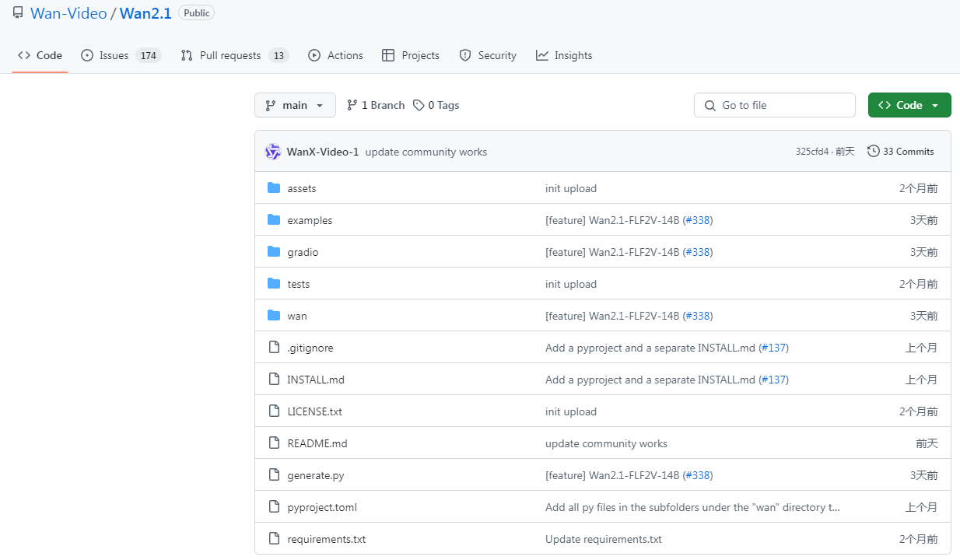Open PR #338 link in gradio row

pos(698,252)
